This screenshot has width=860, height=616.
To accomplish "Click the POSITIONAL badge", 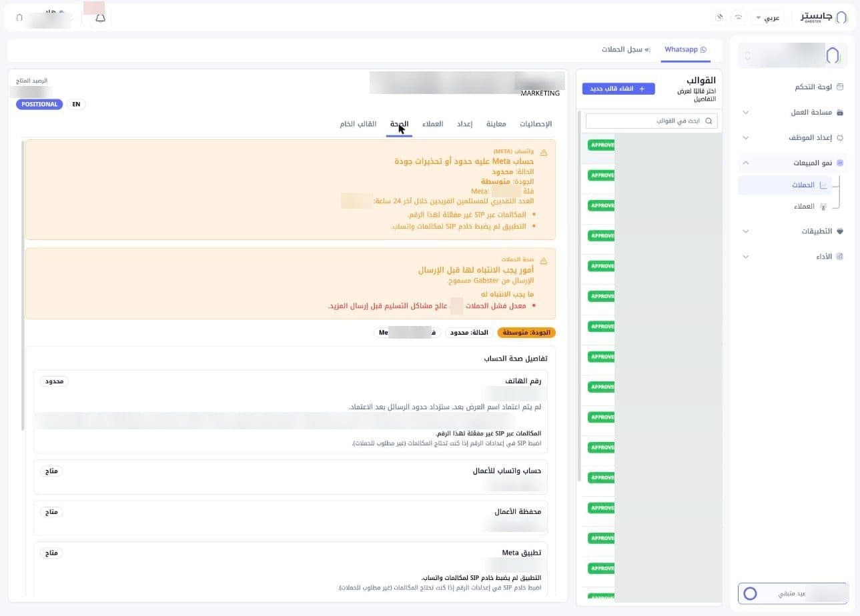I will click(39, 104).
